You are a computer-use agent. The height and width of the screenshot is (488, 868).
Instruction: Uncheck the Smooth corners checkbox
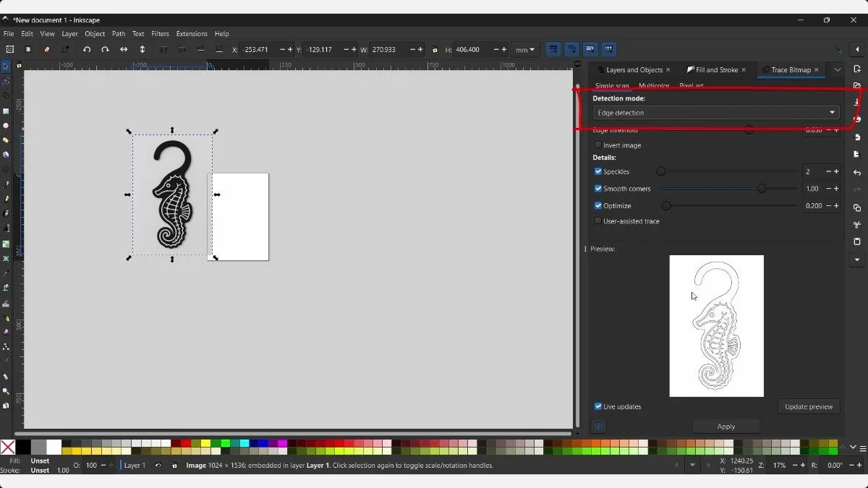[598, 189]
